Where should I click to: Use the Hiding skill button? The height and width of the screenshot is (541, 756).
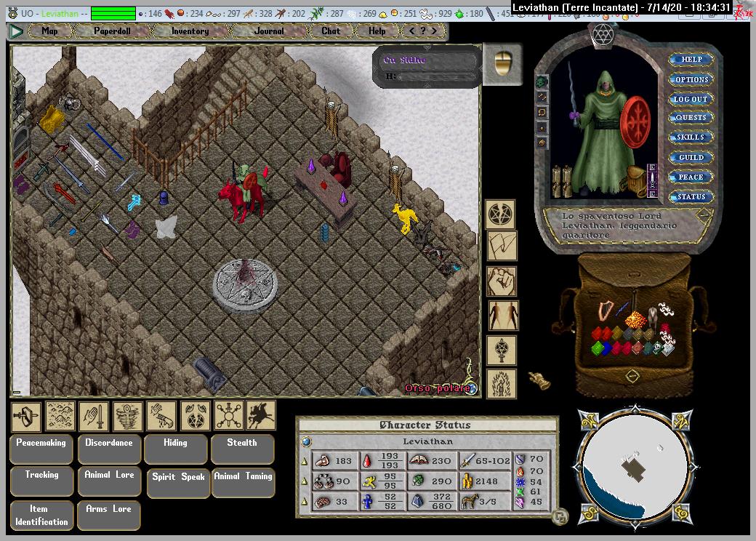(x=175, y=449)
